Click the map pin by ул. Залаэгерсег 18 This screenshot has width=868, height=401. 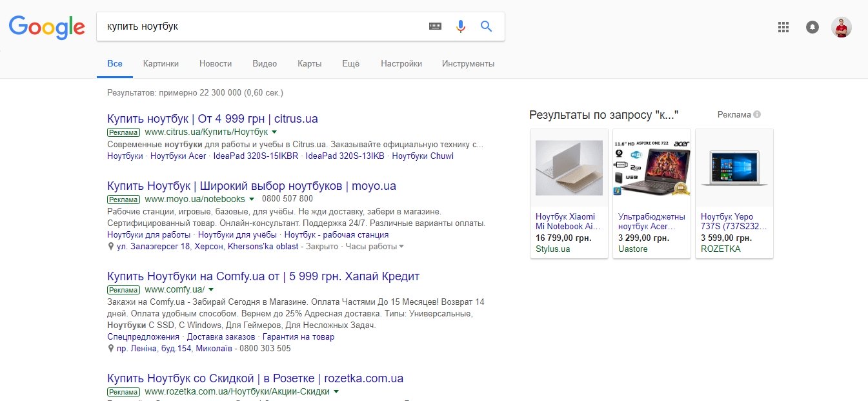pyautogui.click(x=111, y=247)
